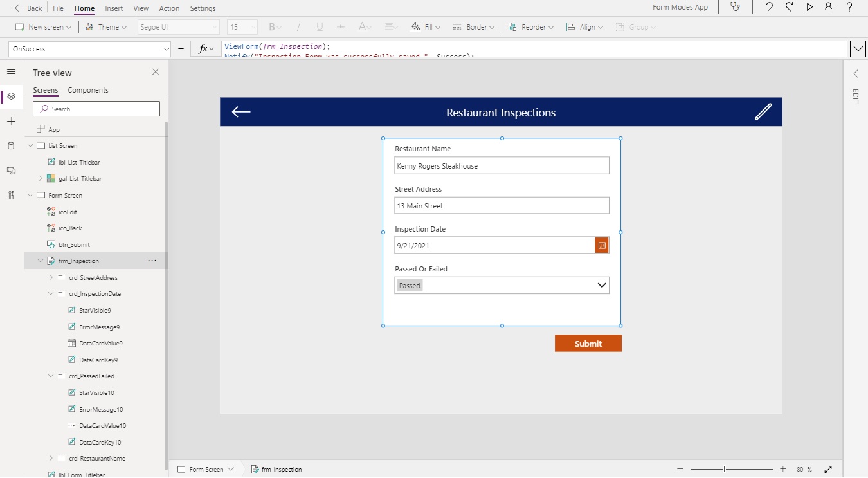Screen dimensions: 868x478
Task: Preview the app with the Play icon
Action: (x=809, y=8)
